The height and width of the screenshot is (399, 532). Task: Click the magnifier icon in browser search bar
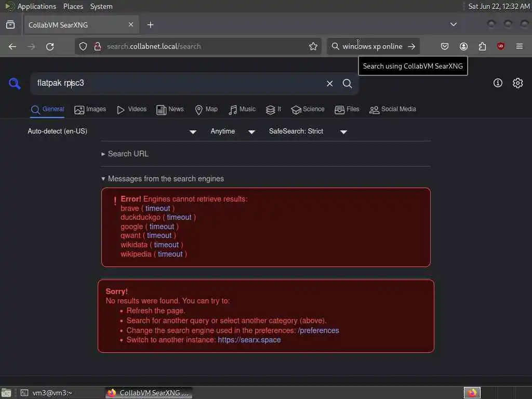tap(335, 46)
